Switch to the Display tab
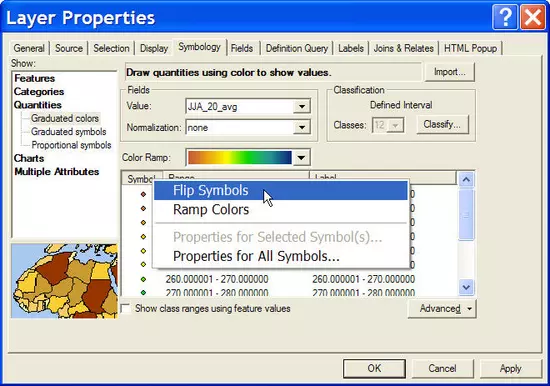This screenshot has width=550, height=386. pos(154,48)
